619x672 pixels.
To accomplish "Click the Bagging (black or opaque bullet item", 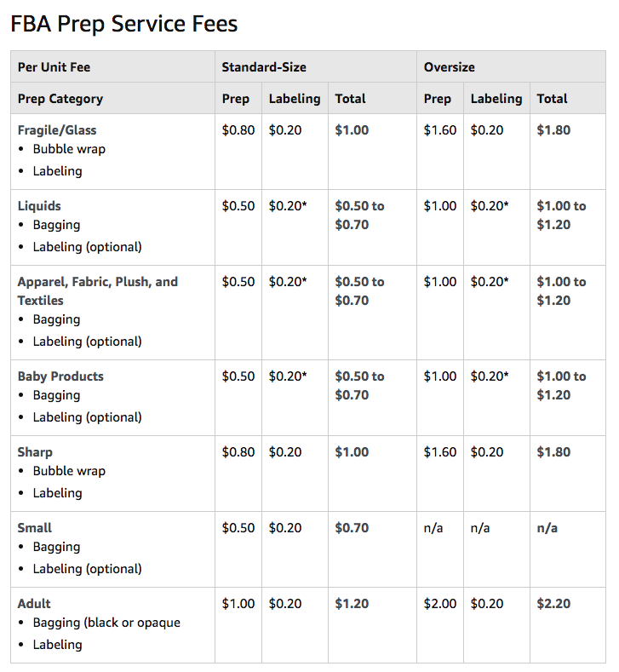I will (x=106, y=623).
